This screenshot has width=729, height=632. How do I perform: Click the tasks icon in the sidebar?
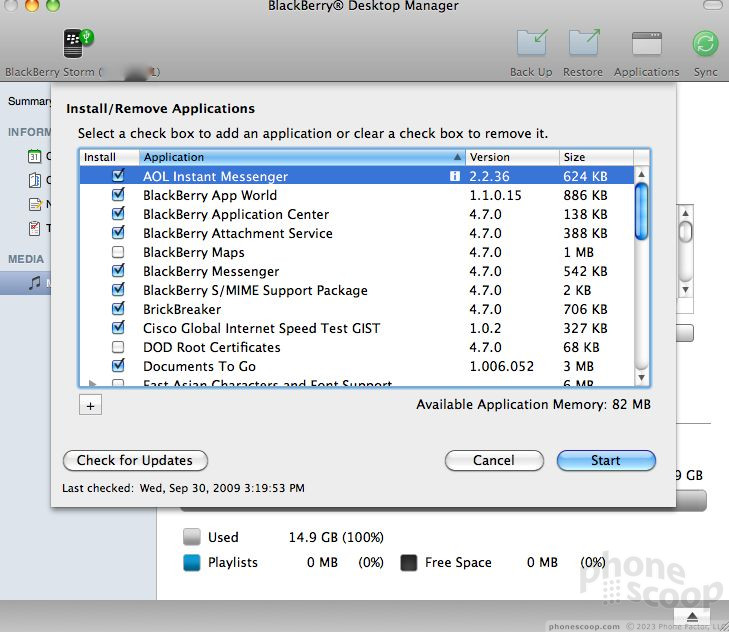(34, 228)
